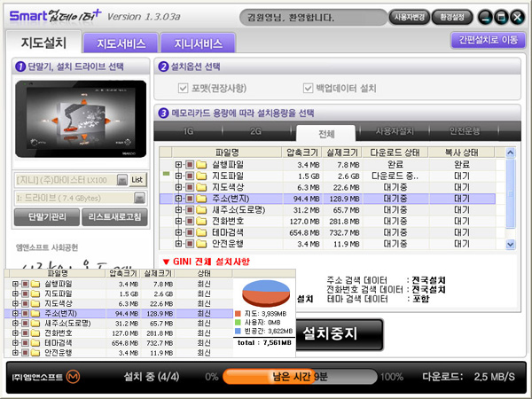The height and width of the screenshot is (399, 532).
Task: Select the 2G capacity tab
Action: coord(256,131)
